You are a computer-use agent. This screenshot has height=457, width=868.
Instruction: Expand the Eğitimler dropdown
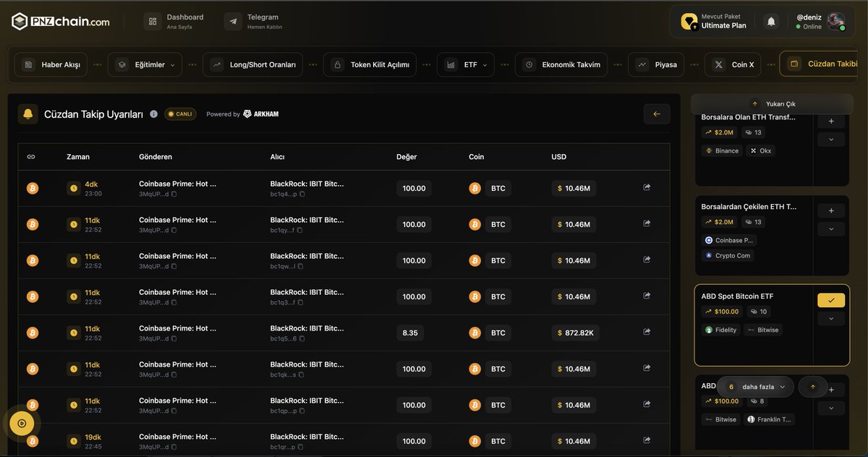coord(145,64)
